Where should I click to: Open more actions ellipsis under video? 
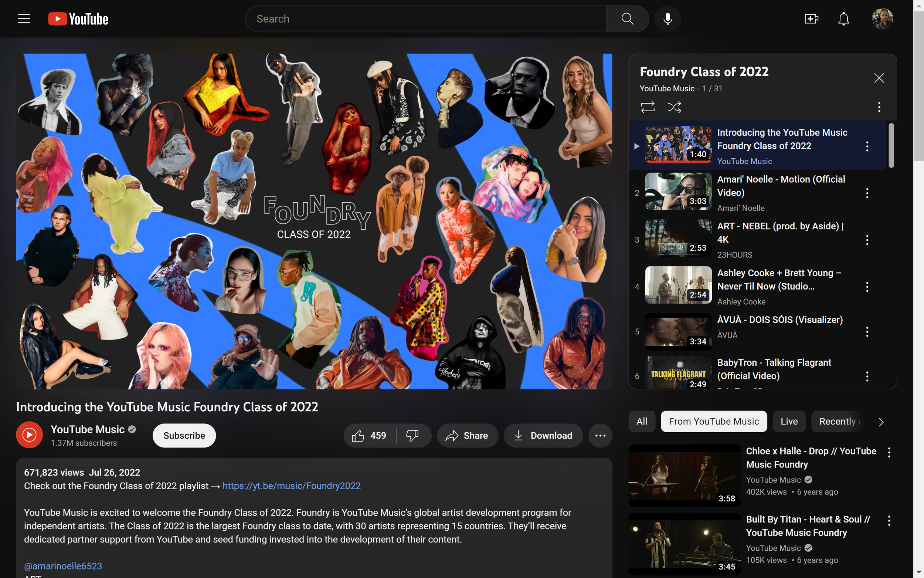[x=600, y=435]
